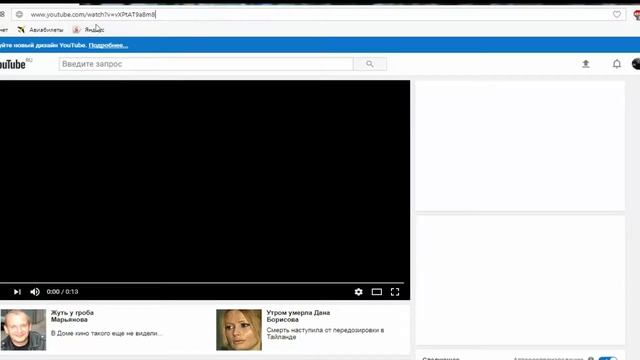Open the Утром умерла Дана Борисова thumbnail
The width and height of the screenshot is (640, 360).
point(239,330)
